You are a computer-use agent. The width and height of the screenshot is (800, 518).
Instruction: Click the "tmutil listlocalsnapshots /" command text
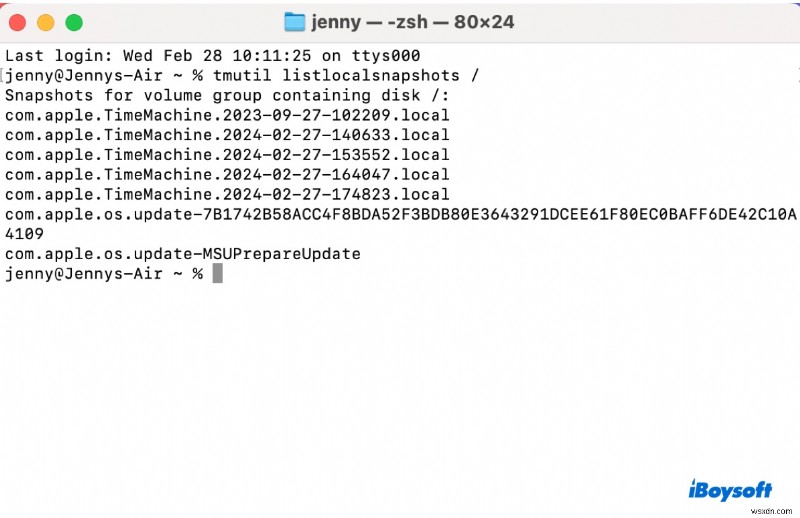point(346,76)
